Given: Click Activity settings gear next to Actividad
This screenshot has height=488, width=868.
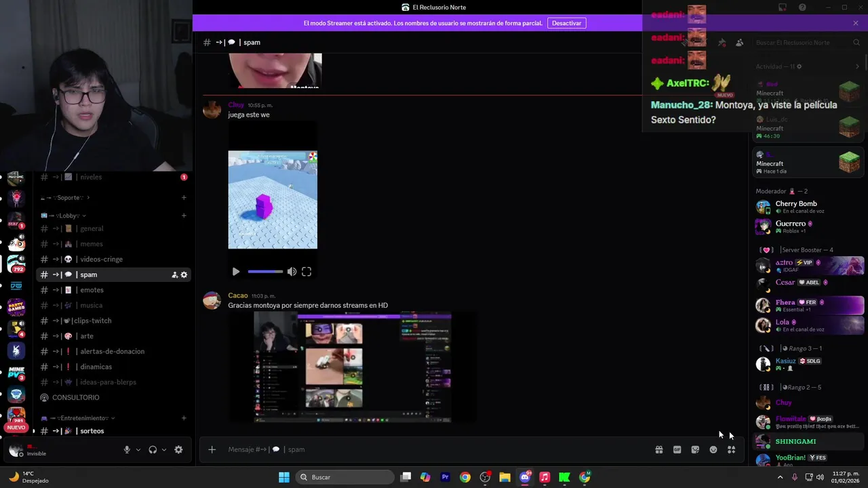Looking at the screenshot, I should (800, 66).
